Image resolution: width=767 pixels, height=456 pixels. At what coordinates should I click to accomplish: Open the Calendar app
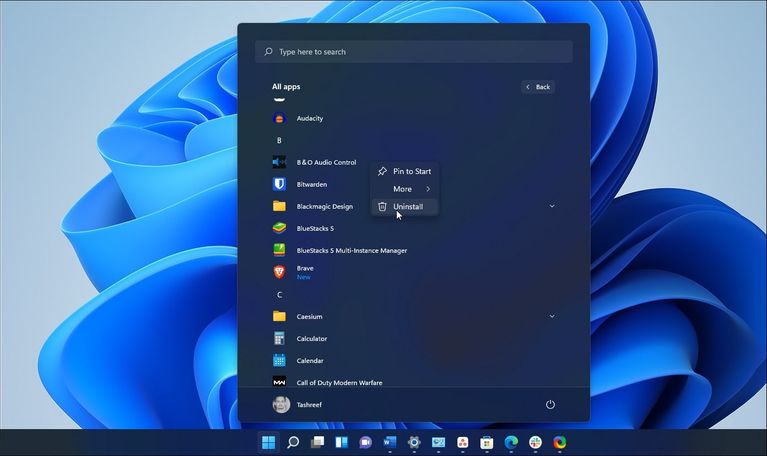pos(309,360)
